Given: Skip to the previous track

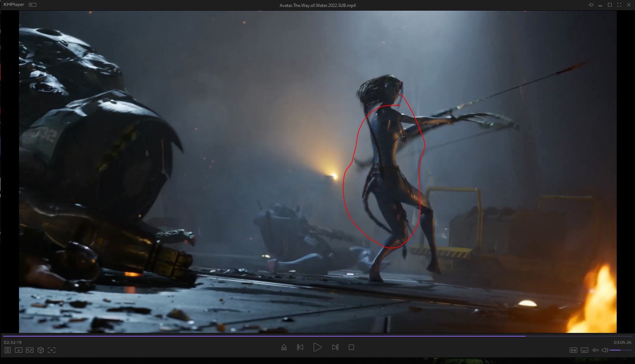Looking at the screenshot, I should coord(300,347).
